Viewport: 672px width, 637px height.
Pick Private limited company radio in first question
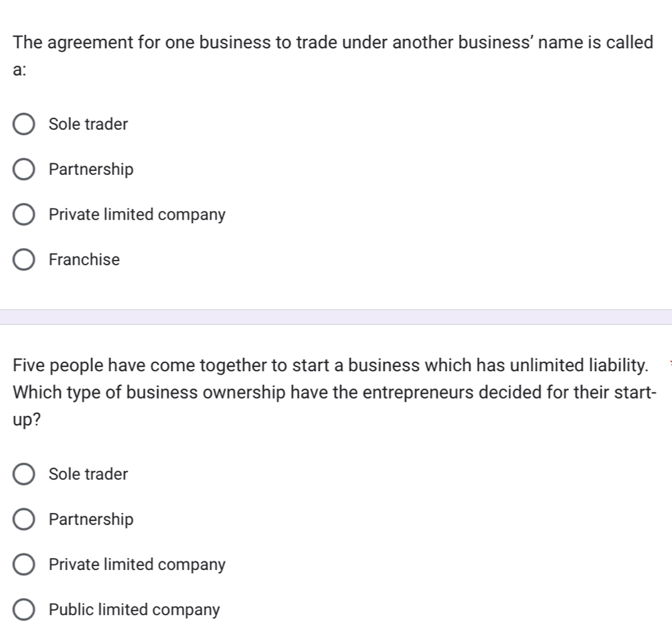(24, 215)
